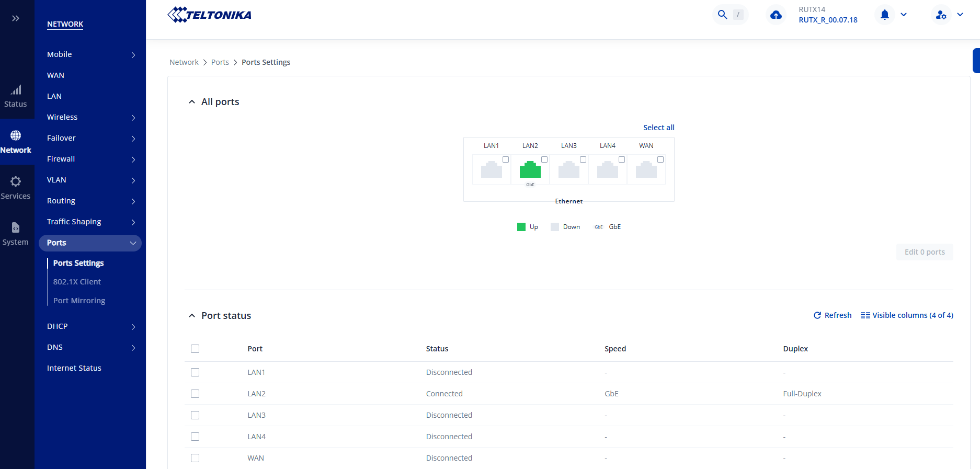This screenshot has height=469, width=980.
Task: Check the LAN1 row checkbox in table
Action: click(195, 372)
